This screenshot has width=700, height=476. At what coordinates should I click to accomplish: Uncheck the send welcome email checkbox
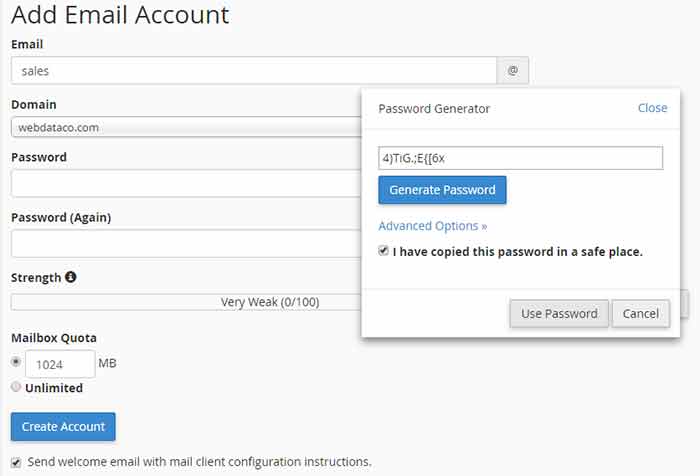[16, 462]
